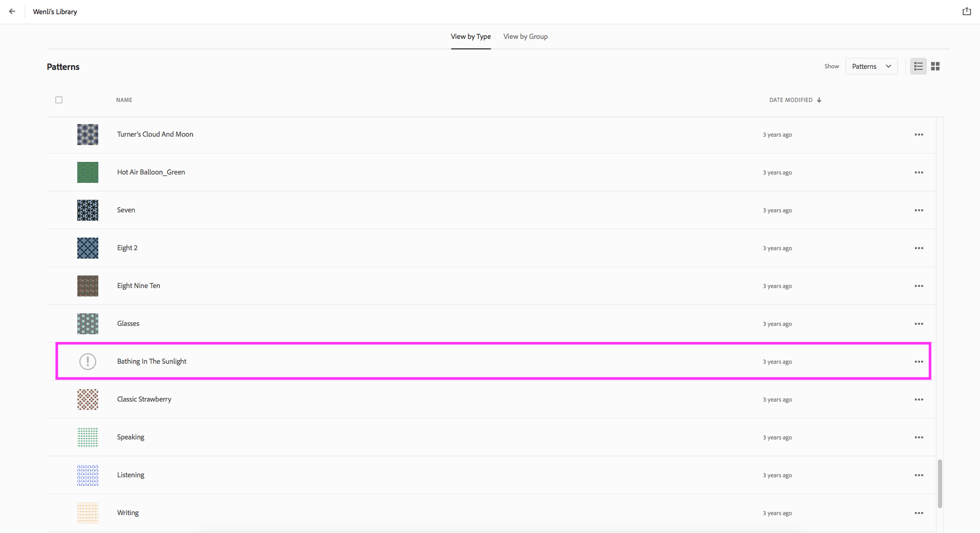The image size is (980, 533).
Task: Open the Eight Nine Ten thumbnail
Action: coord(88,286)
